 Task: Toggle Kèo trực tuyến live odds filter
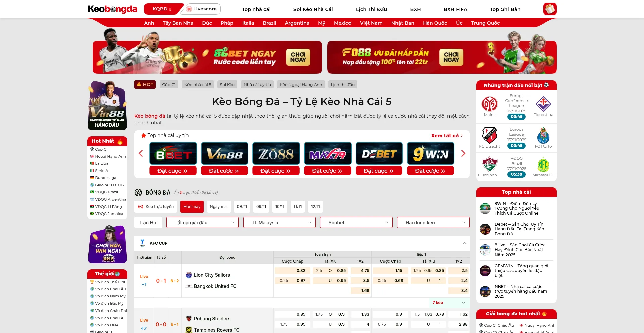pos(156,207)
